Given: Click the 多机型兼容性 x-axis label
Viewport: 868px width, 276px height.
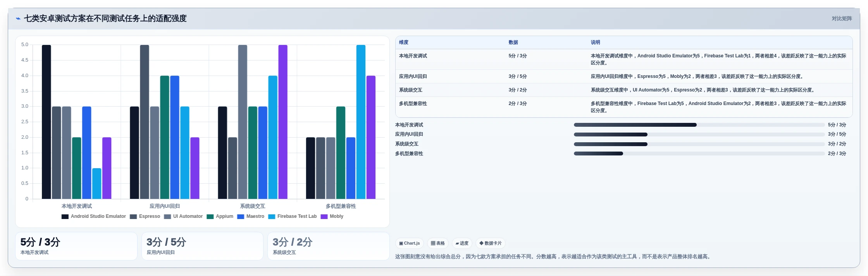Looking at the screenshot, I should click(x=341, y=206).
